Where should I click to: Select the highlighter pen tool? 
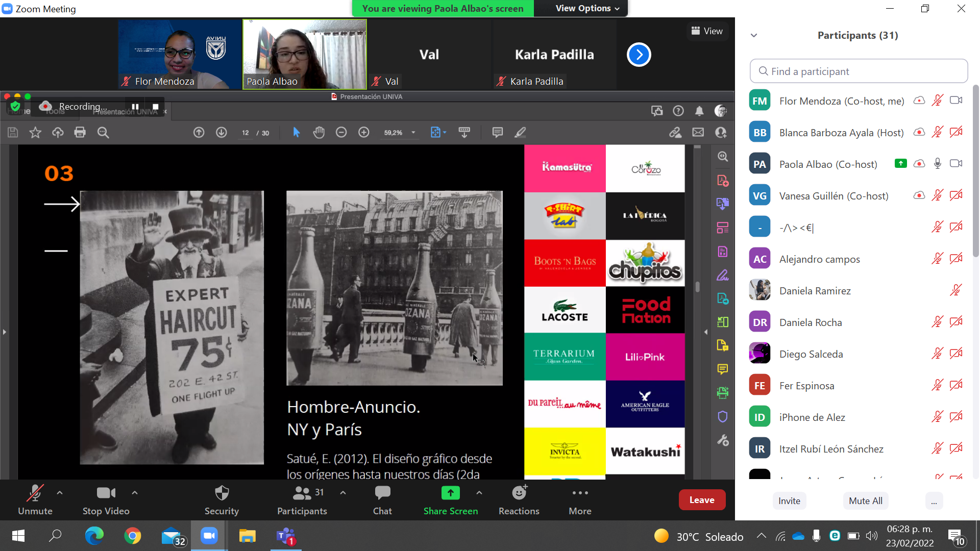pos(520,133)
